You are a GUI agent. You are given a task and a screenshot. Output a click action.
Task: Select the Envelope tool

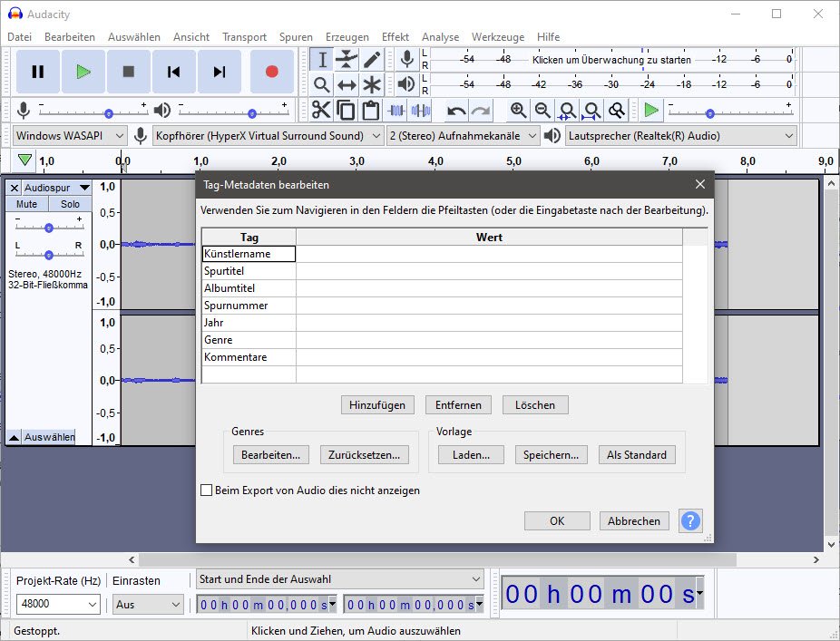click(347, 60)
